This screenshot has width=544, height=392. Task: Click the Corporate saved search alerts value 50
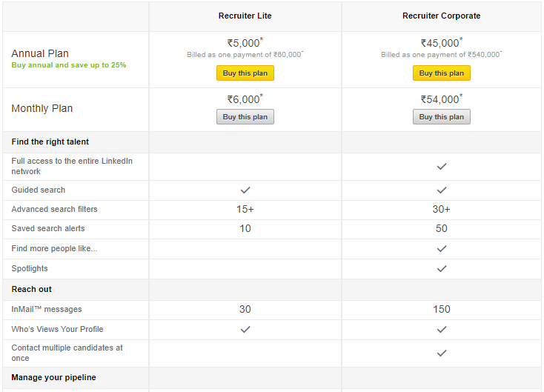click(x=441, y=228)
